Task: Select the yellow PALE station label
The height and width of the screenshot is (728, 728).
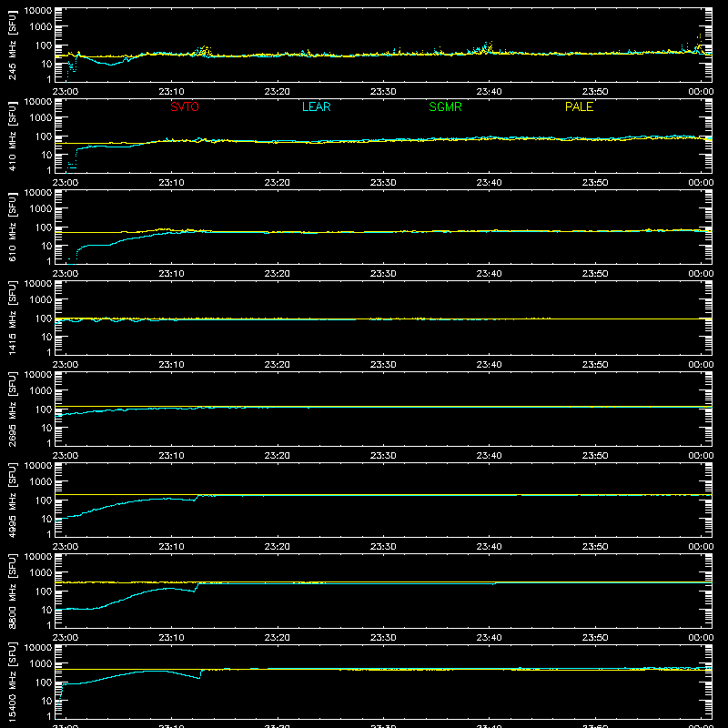Action: pyautogui.click(x=579, y=106)
